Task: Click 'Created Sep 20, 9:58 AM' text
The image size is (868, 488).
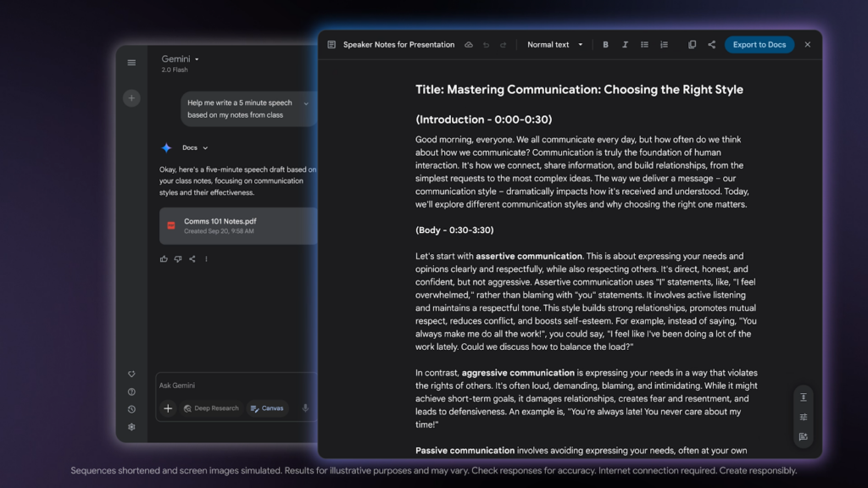Action: tap(219, 231)
